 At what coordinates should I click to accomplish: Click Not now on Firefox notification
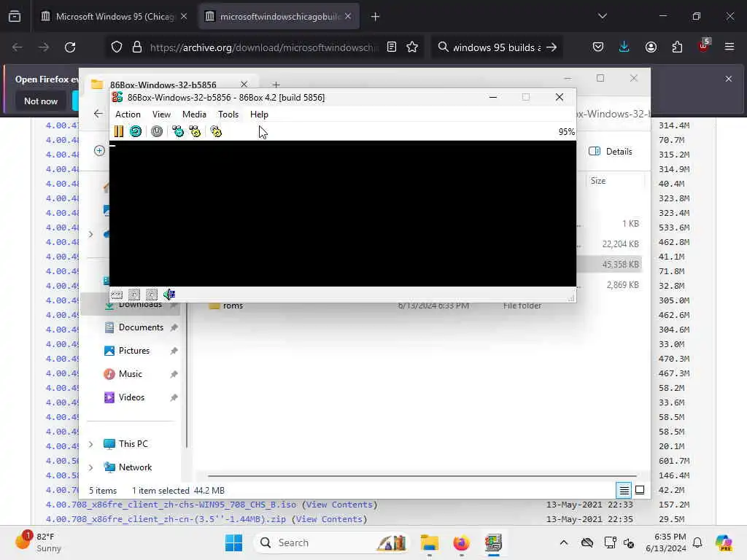[41, 101]
